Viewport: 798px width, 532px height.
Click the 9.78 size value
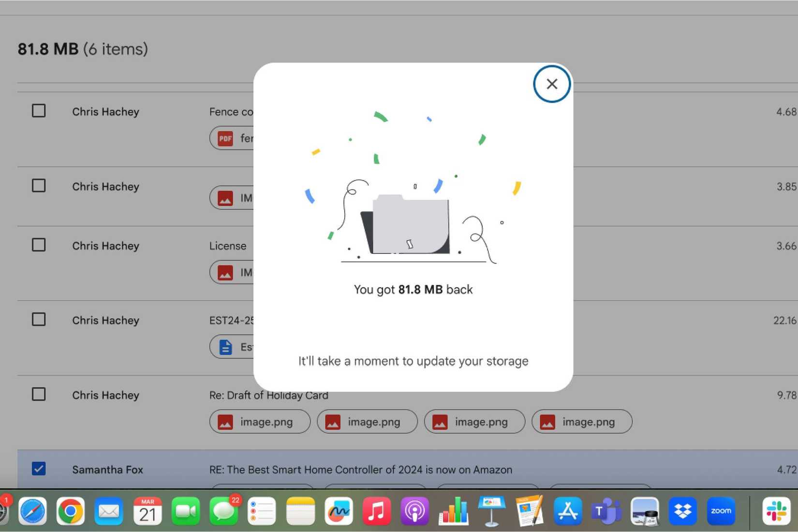tap(787, 395)
